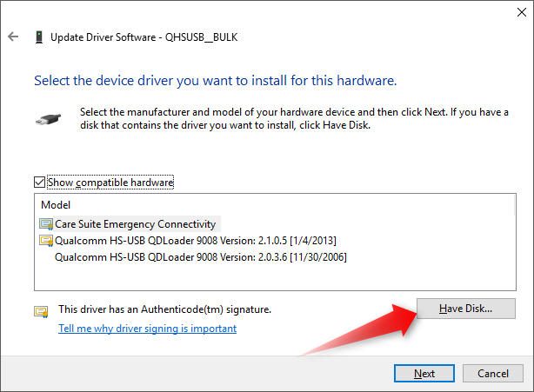Open Tell me why driver signing link

click(148, 329)
